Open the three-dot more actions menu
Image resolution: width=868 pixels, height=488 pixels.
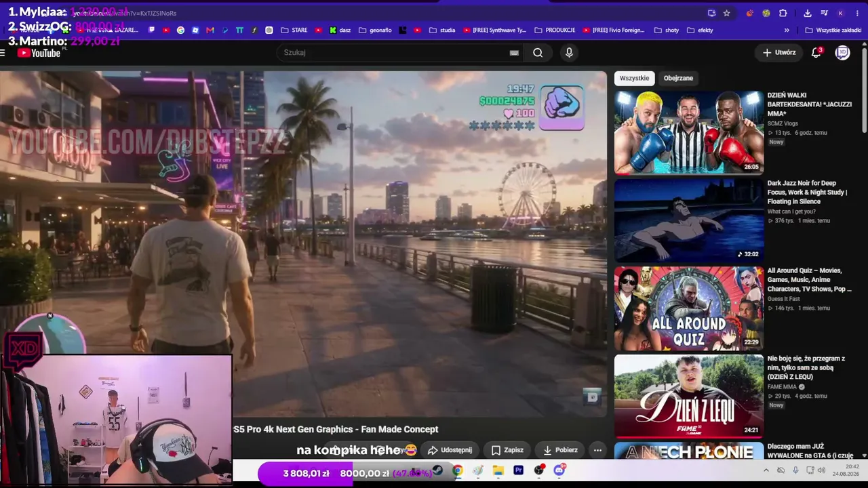(597, 450)
